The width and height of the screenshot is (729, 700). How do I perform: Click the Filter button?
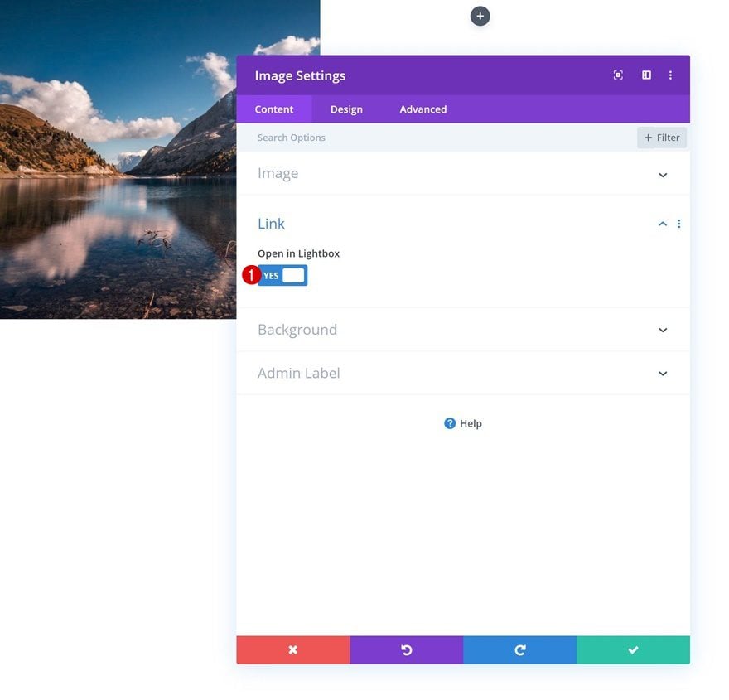(x=662, y=138)
